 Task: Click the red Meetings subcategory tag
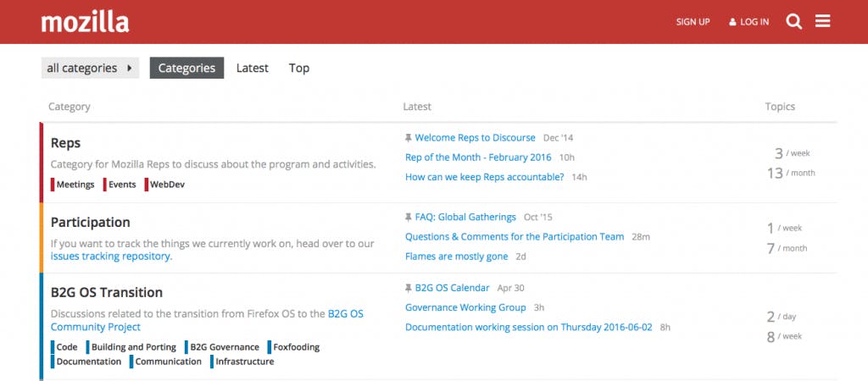click(x=75, y=185)
